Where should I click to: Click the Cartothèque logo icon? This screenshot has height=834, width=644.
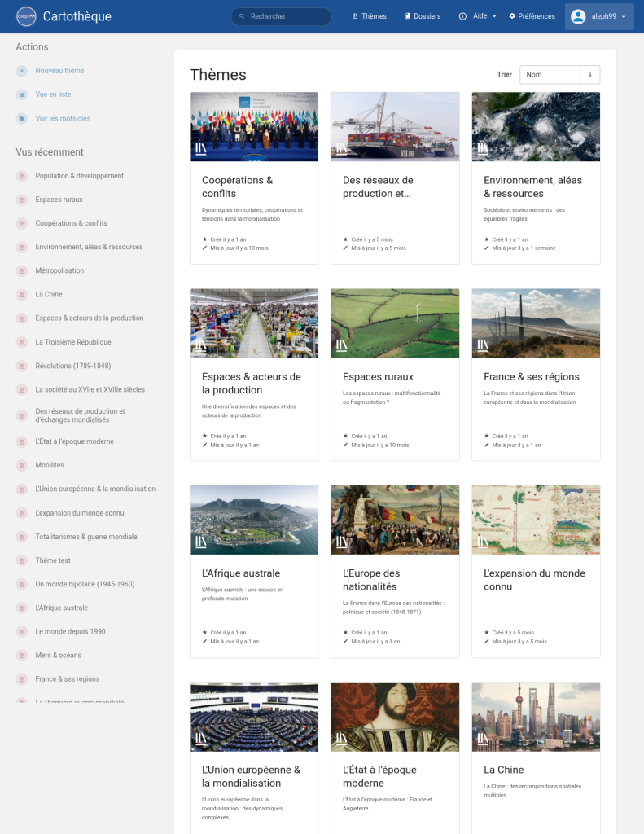point(26,16)
